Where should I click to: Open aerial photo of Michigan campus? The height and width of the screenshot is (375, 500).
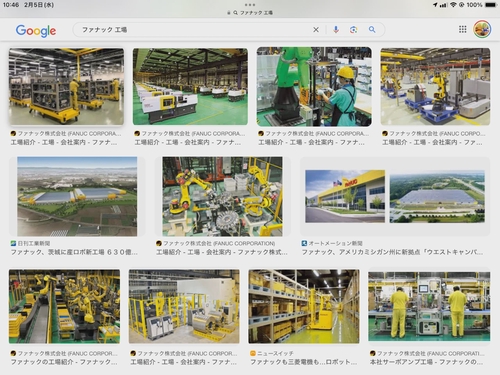tap(437, 196)
